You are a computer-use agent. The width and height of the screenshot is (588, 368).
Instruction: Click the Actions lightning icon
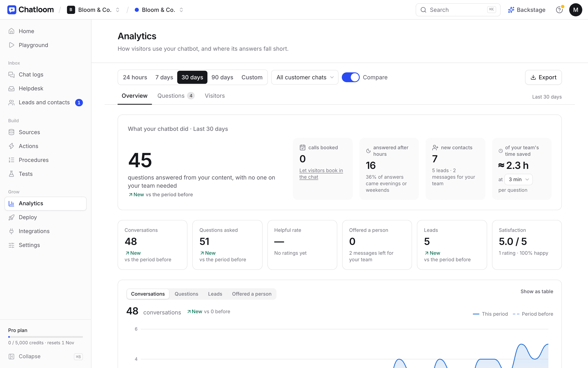(x=11, y=146)
